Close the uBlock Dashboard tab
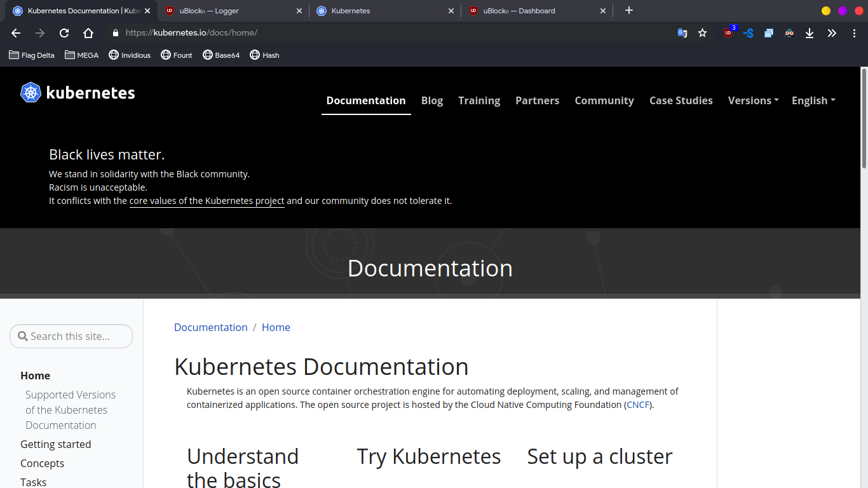This screenshot has height=488, width=868. click(603, 11)
